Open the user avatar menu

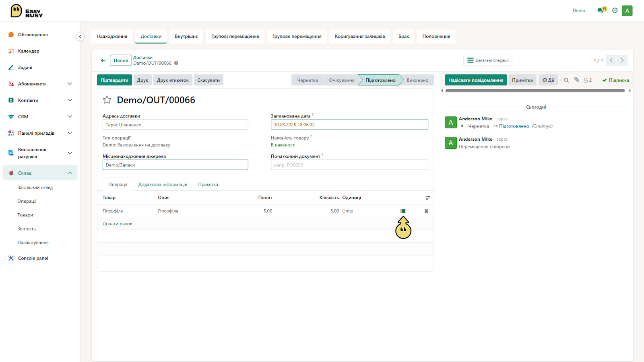627,10
